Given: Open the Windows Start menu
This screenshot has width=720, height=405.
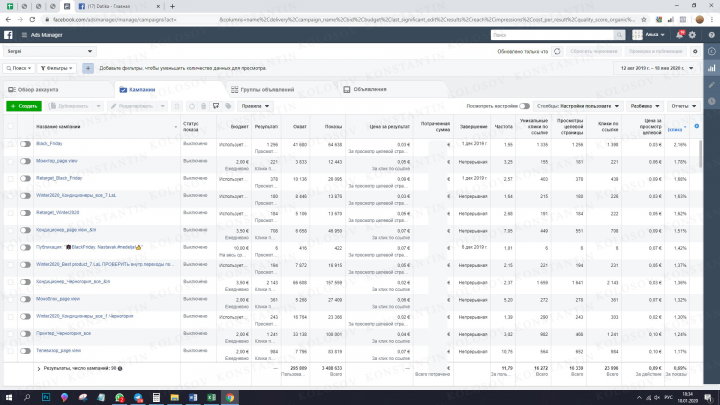Looking at the screenshot, I should (8, 397).
